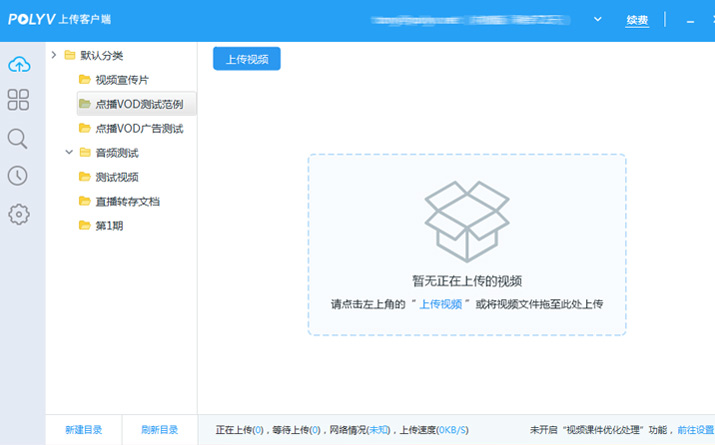Click 新建目录 to create a directory
Viewport: 715px width, 445px height.
(84, 430)
